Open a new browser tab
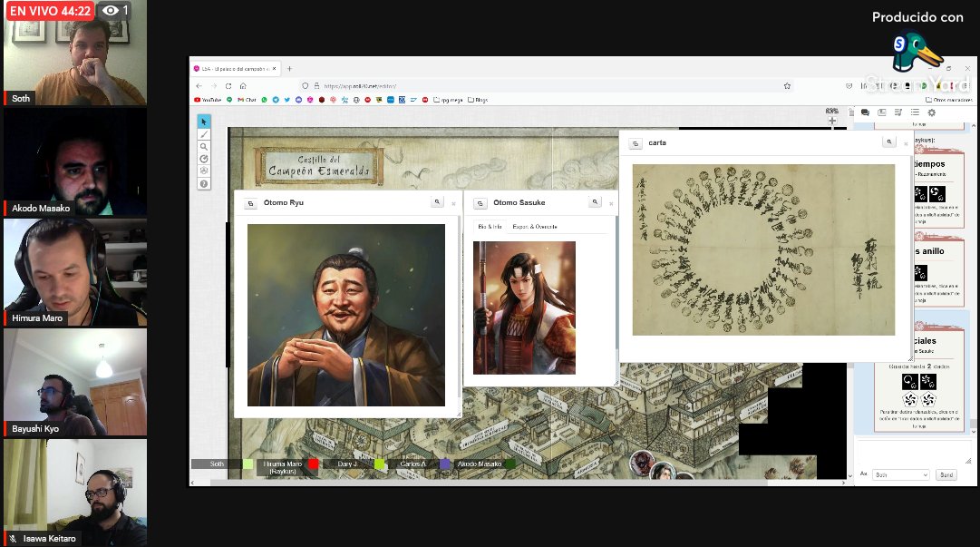This screenshot has height=547, width=980. (x=289, y=69)
